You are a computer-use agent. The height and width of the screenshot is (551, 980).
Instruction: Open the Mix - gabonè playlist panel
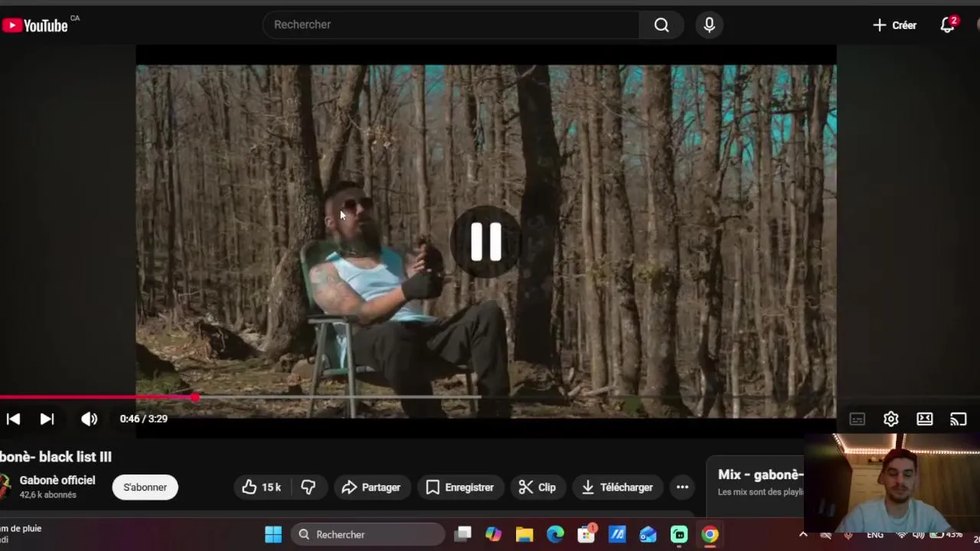[761, 482]
